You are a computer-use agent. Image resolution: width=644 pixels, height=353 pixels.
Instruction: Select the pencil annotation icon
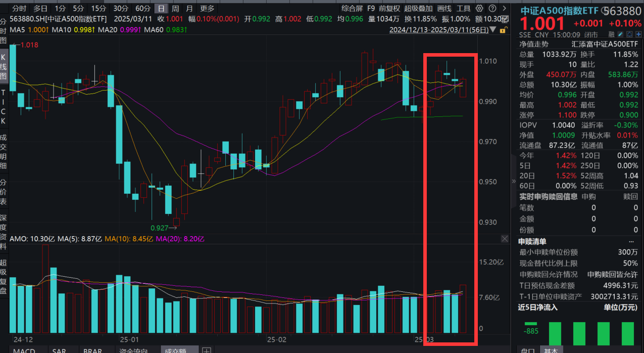tap(620, 34)
